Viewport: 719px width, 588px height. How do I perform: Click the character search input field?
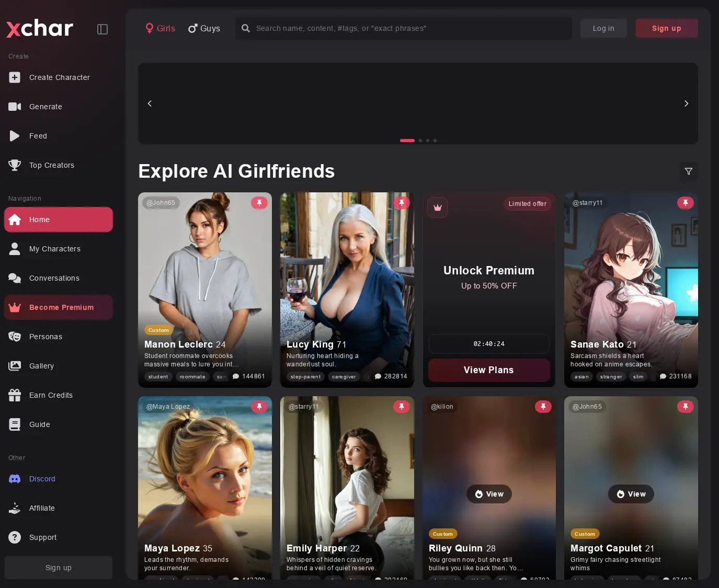click(x=404, y=28)
